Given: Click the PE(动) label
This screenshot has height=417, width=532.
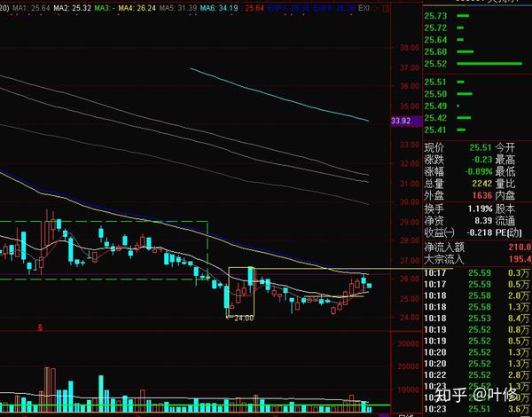Looking at the screenshot, I should click(x=509, y=233).
